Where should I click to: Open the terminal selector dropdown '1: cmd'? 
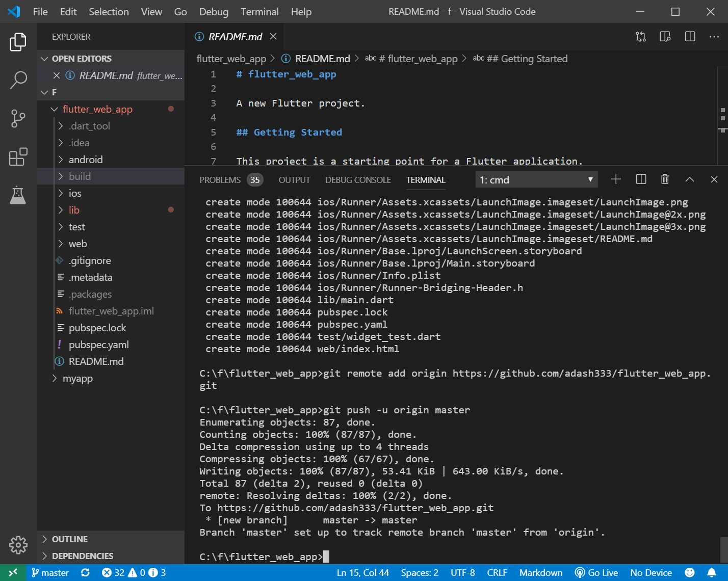pyautogui.click(x=536, y=180)
